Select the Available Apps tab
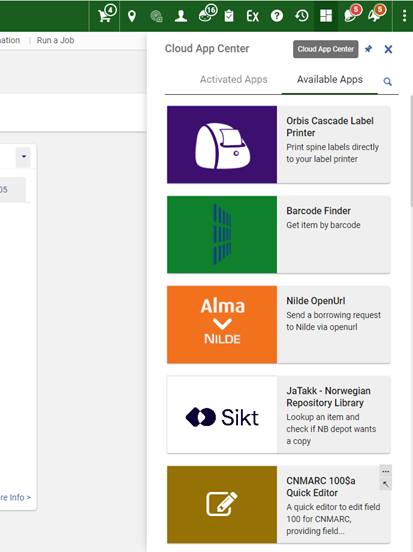Viewport: 413px width, 552px height. tap(330, 80)
